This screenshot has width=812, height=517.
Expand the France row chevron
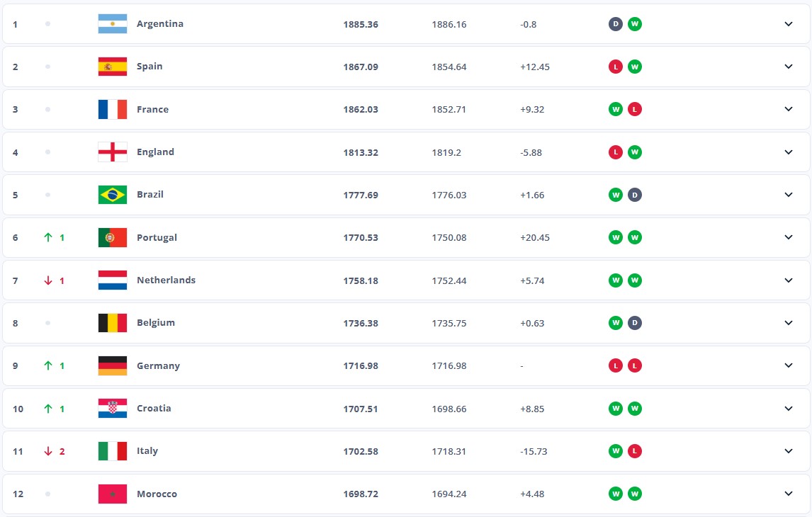pos(789,110)
